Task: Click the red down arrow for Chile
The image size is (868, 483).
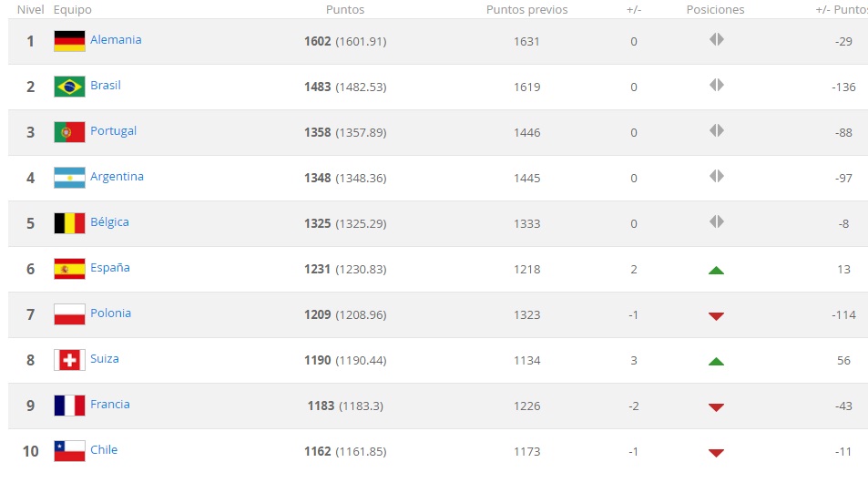Action: pos(716,452)
